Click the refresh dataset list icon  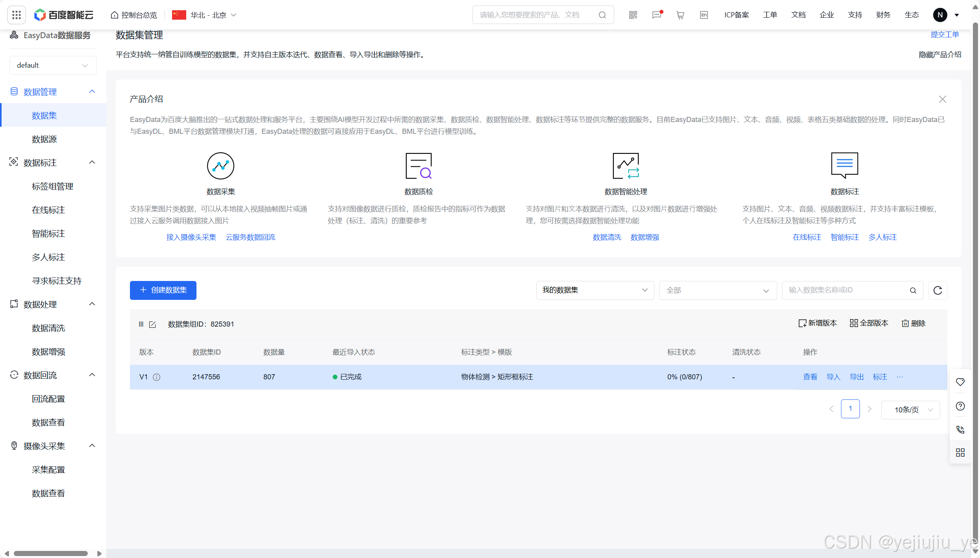pyautogui.click(x=937, y=290)
